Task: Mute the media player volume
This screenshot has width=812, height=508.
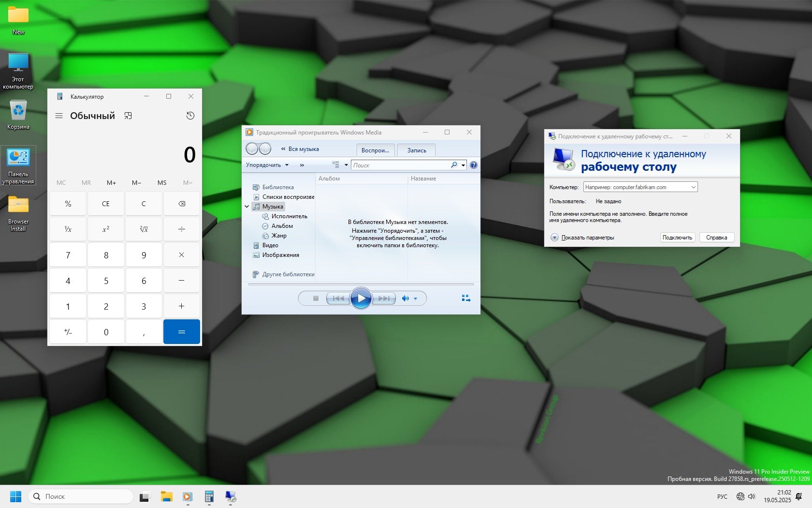Action: [x=405, y=299]
